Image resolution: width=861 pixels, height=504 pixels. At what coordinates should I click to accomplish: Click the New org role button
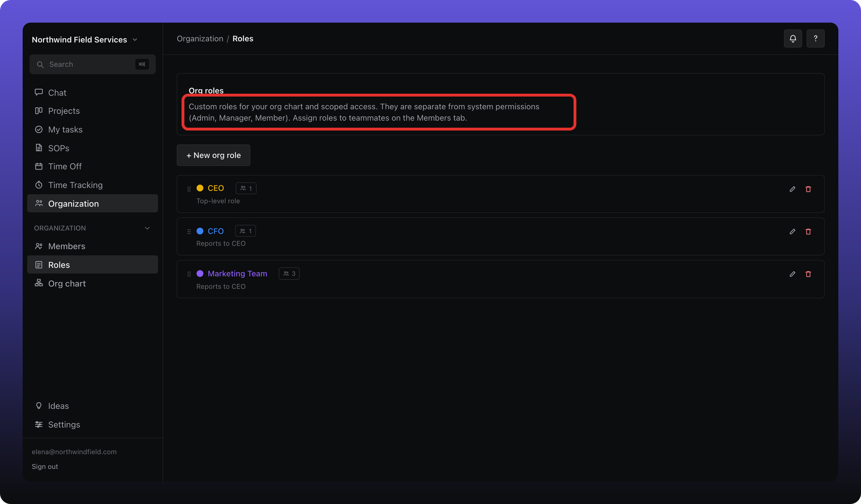(x=214, y=155)
